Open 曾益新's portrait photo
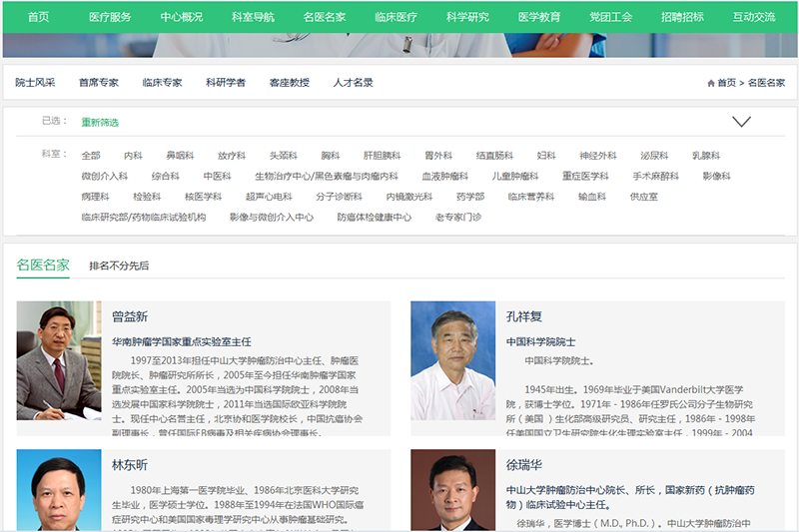The image size is (799, 532). point(59,360)
